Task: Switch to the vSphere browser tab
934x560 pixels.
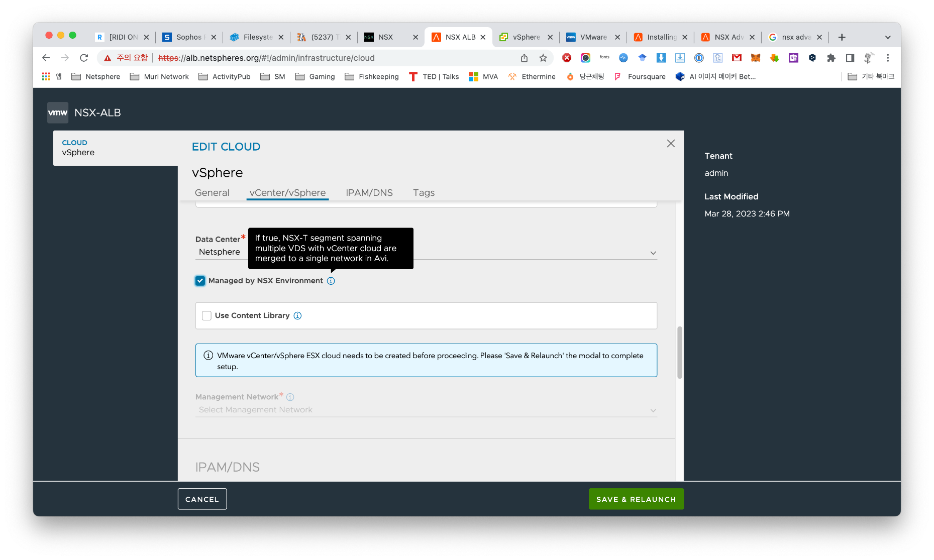Action: click(526, 37)
